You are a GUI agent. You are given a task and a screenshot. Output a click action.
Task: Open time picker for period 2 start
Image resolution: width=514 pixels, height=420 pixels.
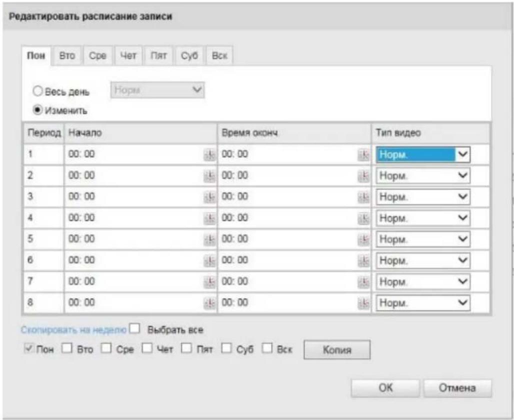pyautogui.click(x=209, y=176)
